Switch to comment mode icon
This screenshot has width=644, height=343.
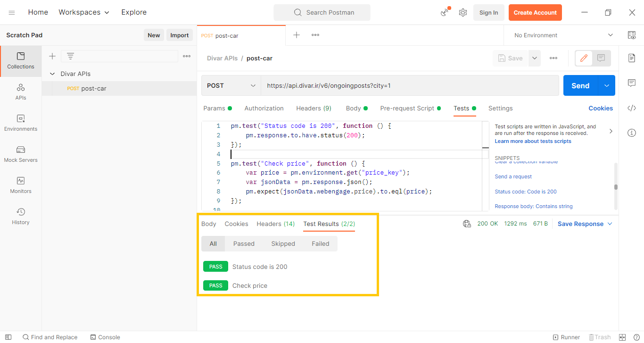[x=601, y=58]
